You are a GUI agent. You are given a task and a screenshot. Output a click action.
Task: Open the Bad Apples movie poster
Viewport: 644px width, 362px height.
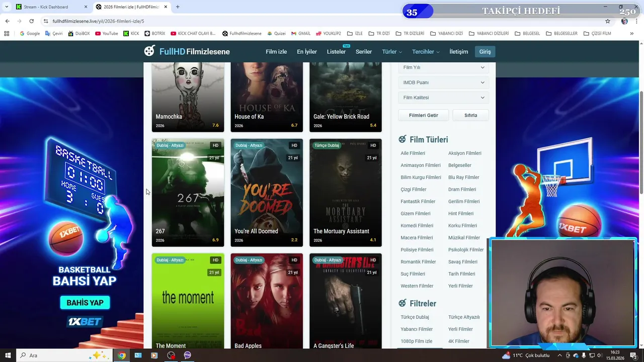267,301
